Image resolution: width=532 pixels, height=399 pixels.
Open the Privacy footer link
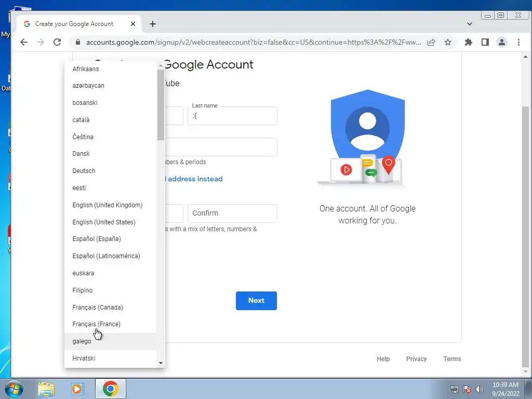416,358
